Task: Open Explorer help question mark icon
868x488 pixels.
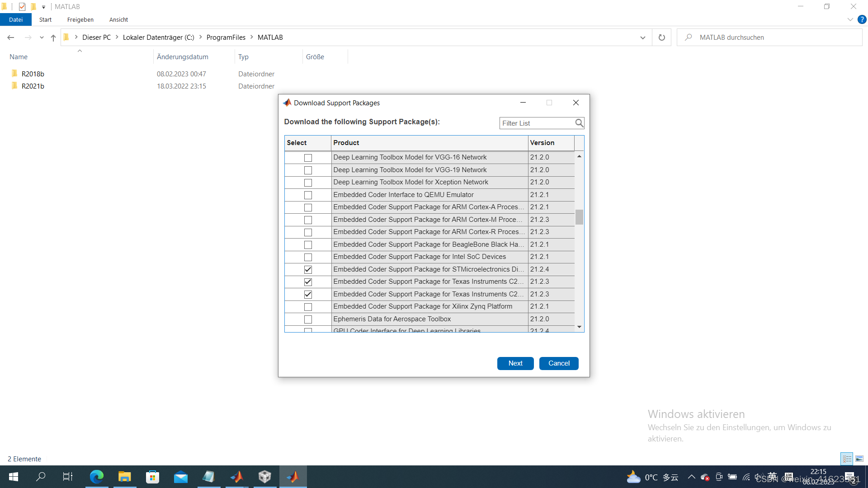Action: point(862,19)
